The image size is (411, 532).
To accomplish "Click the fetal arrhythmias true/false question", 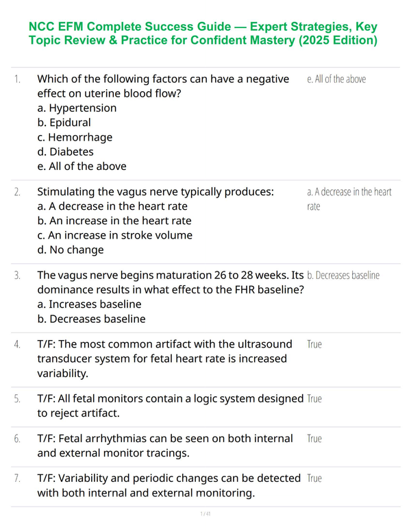I will click(165, 446).
